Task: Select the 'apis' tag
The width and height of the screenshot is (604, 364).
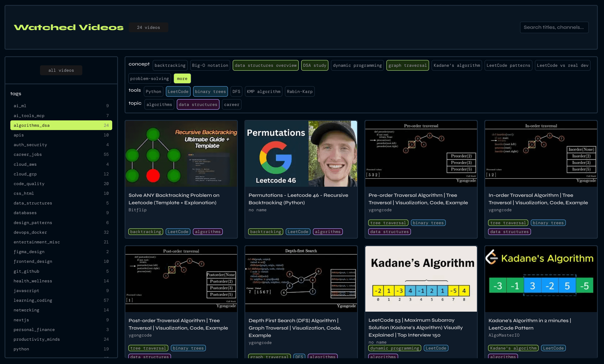Action: click(x=61, y=135)
